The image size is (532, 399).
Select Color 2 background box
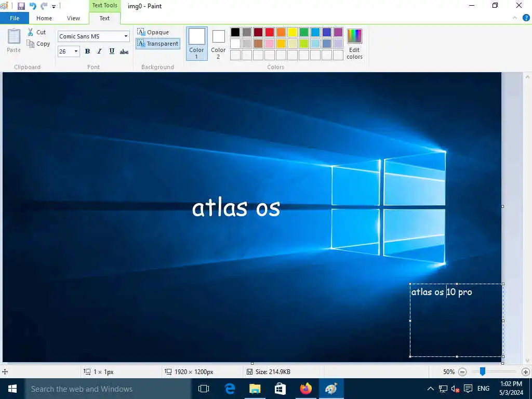pyautogui.click(x=218, y=44)
